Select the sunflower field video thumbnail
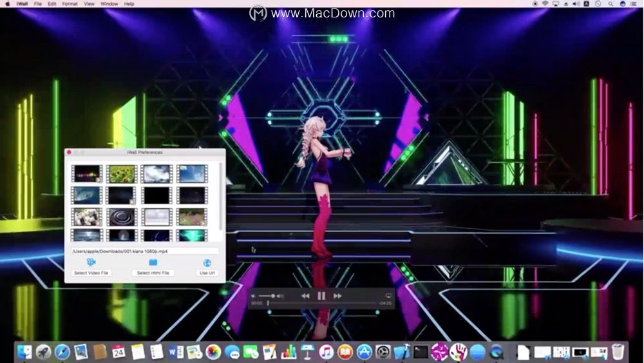The image size is (644, 363). (x=122, y=174)
